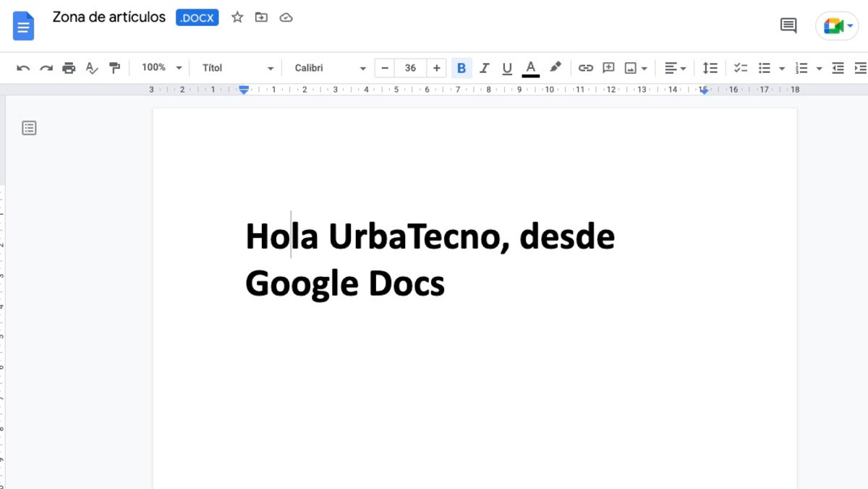This screenshot has width=868, height=489.
Task: Open Google Docs home icon
Action: click(x=24, y=26)
